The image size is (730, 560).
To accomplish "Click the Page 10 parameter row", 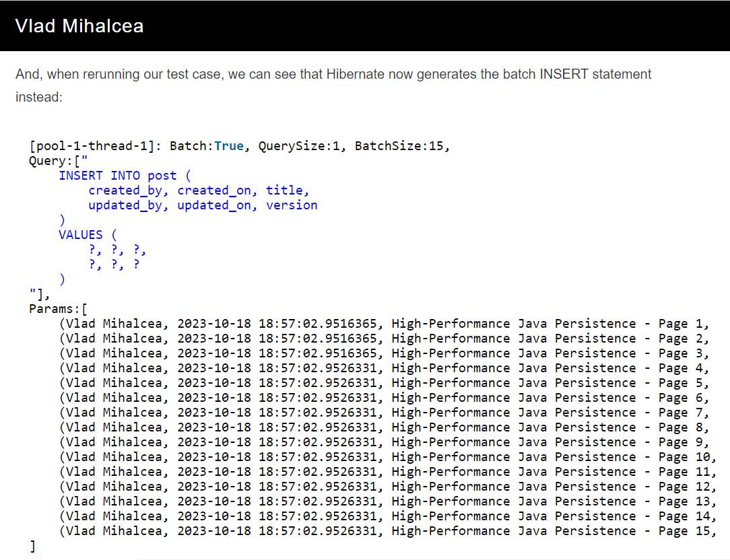I will [388, 456].
